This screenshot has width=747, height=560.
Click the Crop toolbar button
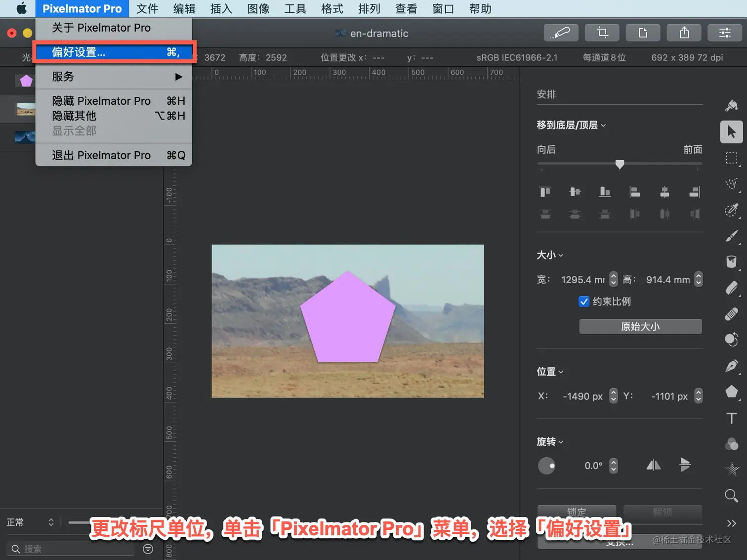pos(602,33)
